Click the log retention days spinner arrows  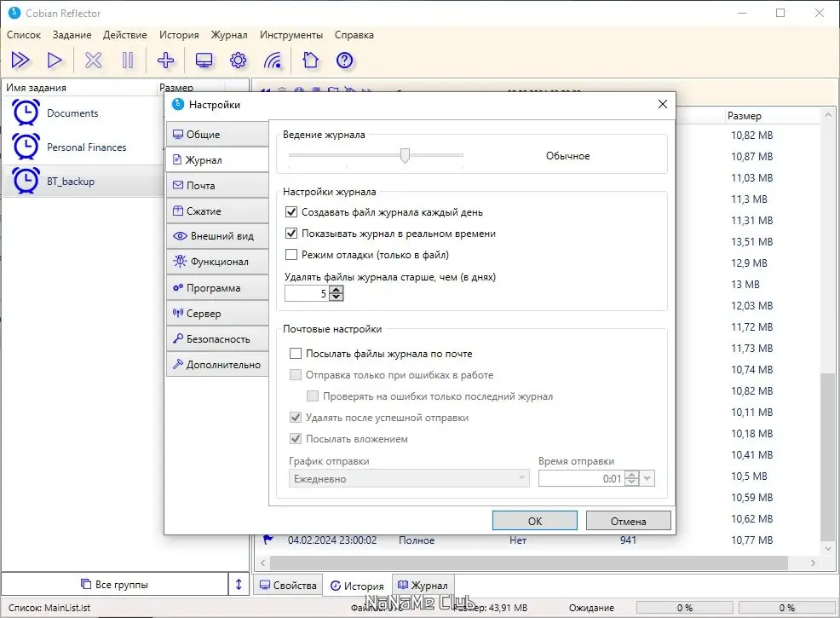[336, 293]
